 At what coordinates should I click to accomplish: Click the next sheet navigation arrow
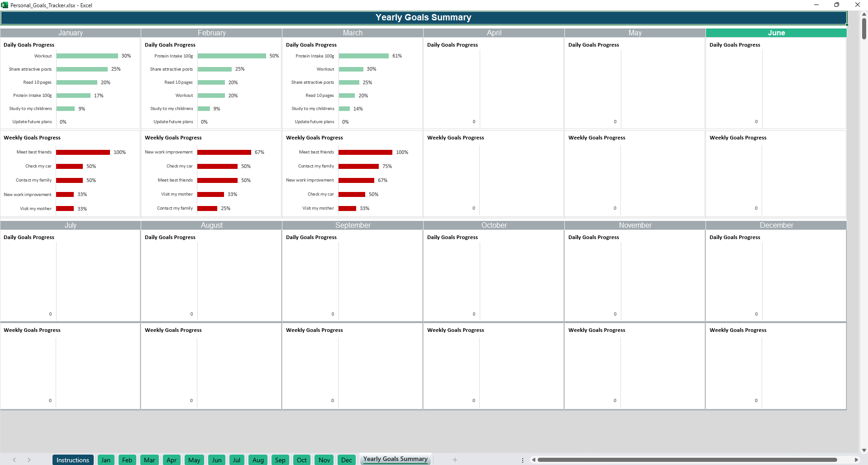click(x=29, y=460)
